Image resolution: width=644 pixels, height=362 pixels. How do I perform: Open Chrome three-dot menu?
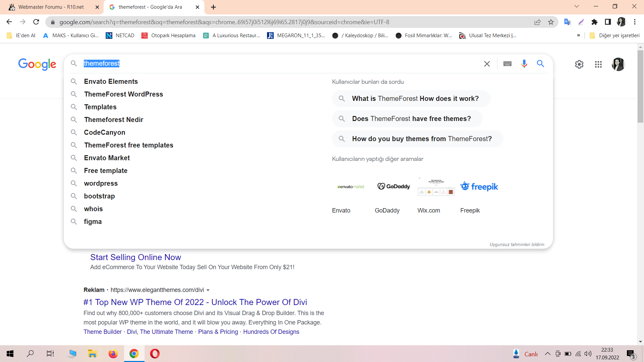click(635, 22)
